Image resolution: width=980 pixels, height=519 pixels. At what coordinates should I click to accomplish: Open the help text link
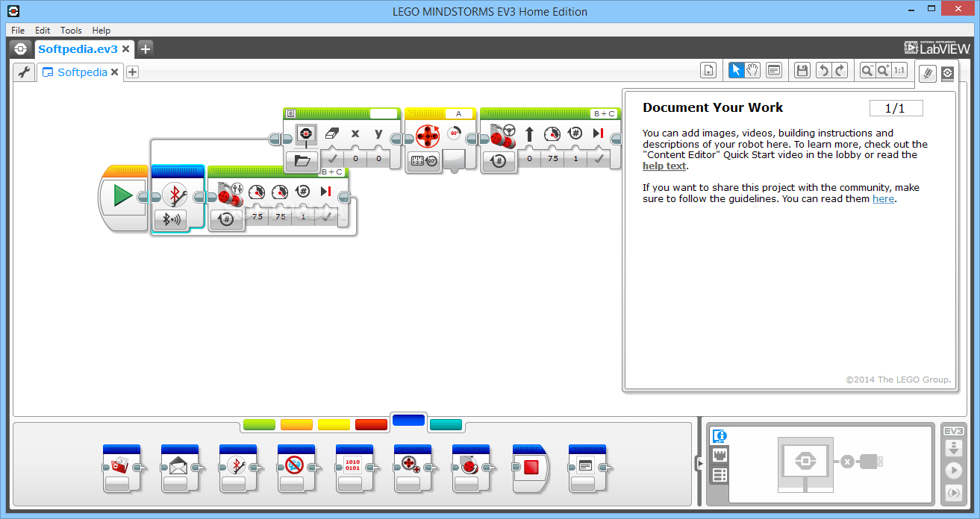pos(664,166)
